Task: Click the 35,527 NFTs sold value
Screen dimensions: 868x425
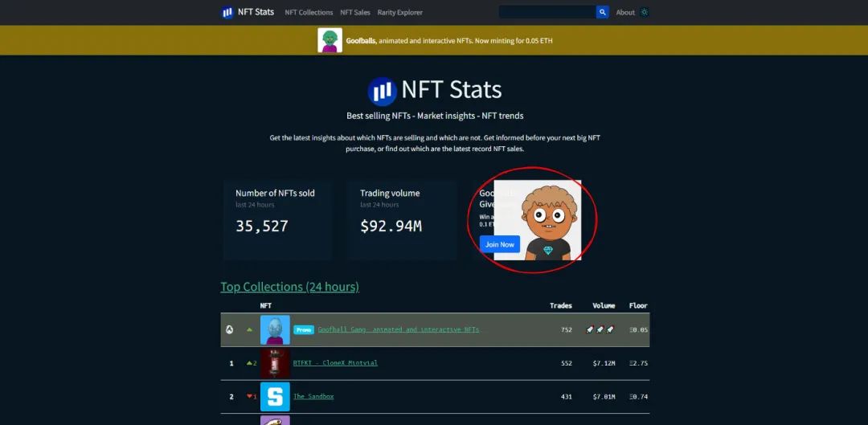Action: [x=262, y=226]
